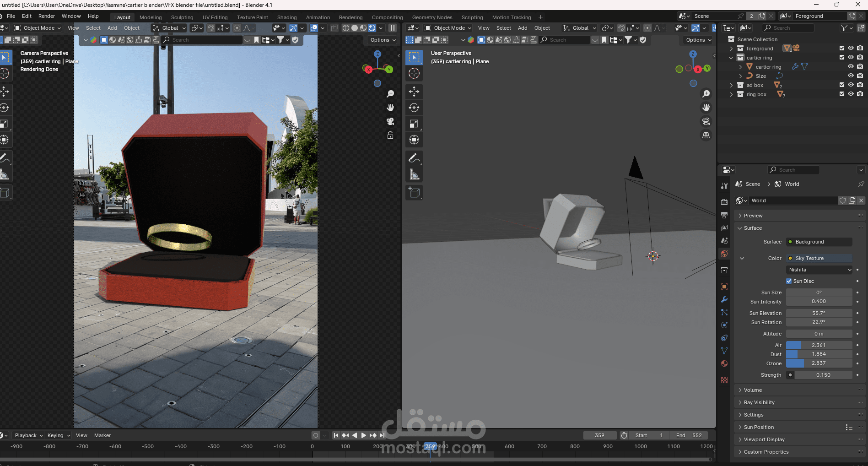Open the Render menu
Image resolution: width=868 pixels, height=466 pixels.
pyautogui.click(x=47, y=16)
